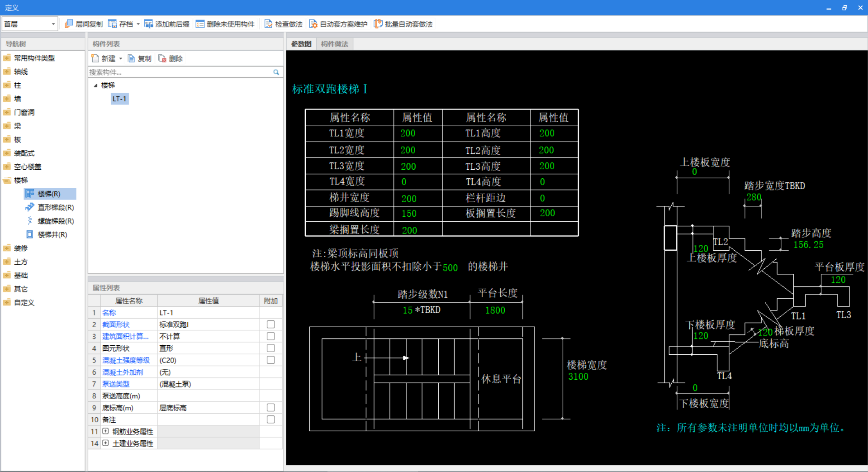The image size is (868, 472).
Task: Expand 常用构件类型 in navigation tree
Action: (7, 58)
